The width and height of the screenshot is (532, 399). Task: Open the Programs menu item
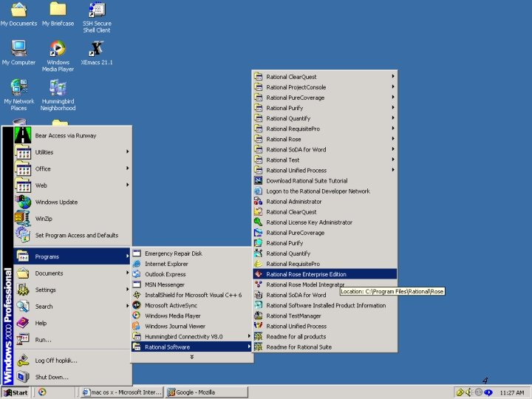pos(72,256)
